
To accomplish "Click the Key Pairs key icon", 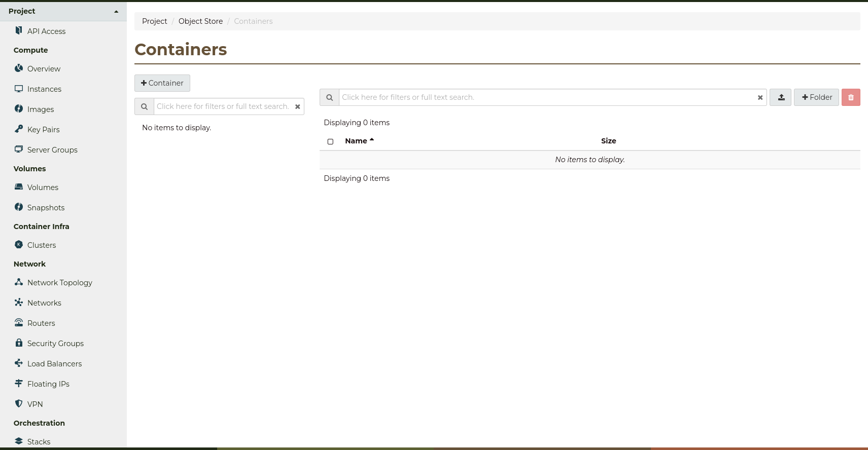I will pos(19,129).
